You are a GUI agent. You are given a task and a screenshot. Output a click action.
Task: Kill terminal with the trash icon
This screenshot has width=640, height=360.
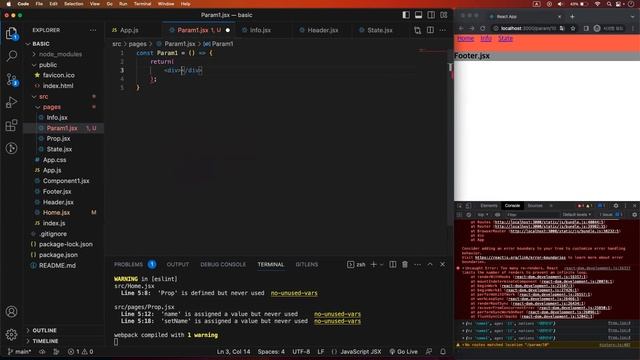(405, 264)
